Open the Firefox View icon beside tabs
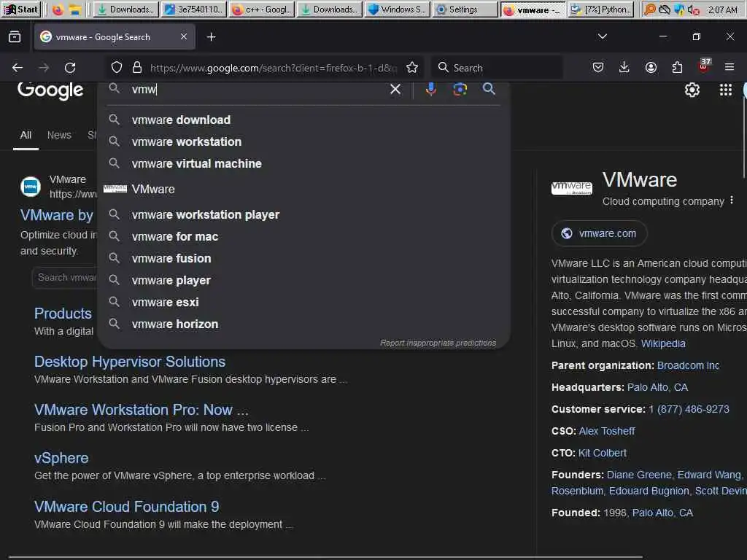Viewport: 747px width, 560px height. (x=15, y=36)
